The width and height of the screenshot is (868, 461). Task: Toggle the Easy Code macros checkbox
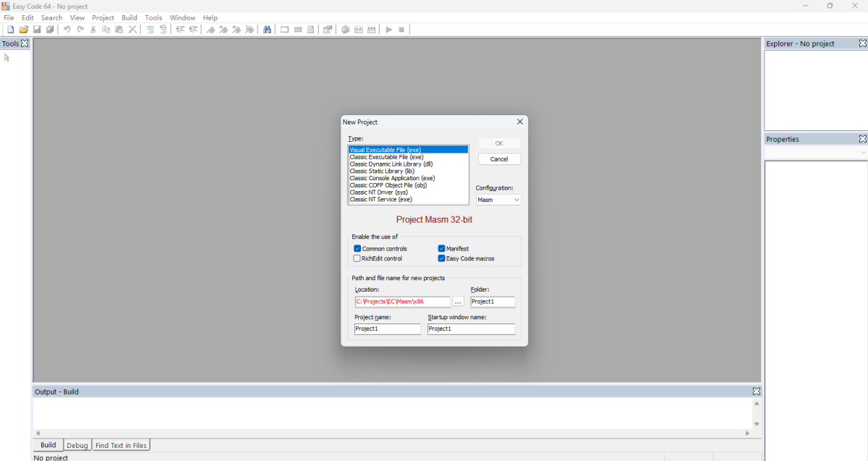(442, 258)
